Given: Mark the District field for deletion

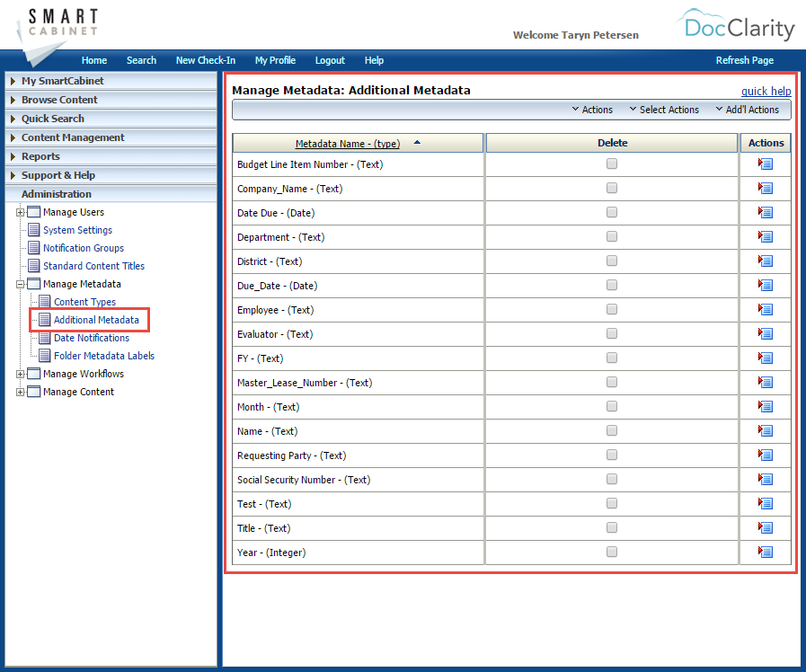Looking at the screenshot, I should 612,261.
